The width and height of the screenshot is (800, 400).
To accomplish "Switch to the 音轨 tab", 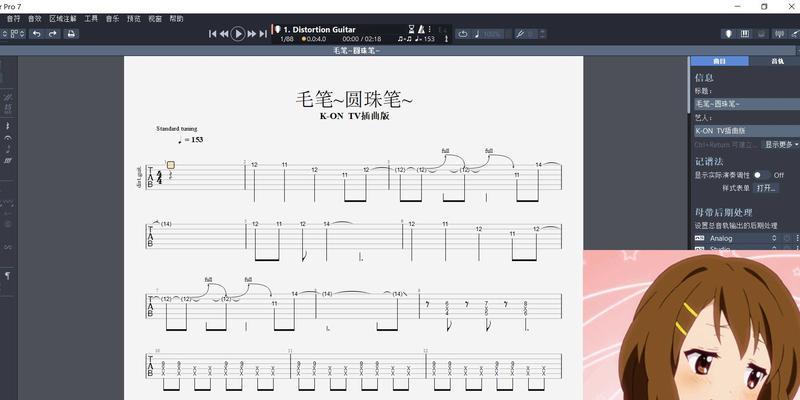I will (x=777, y=61).
